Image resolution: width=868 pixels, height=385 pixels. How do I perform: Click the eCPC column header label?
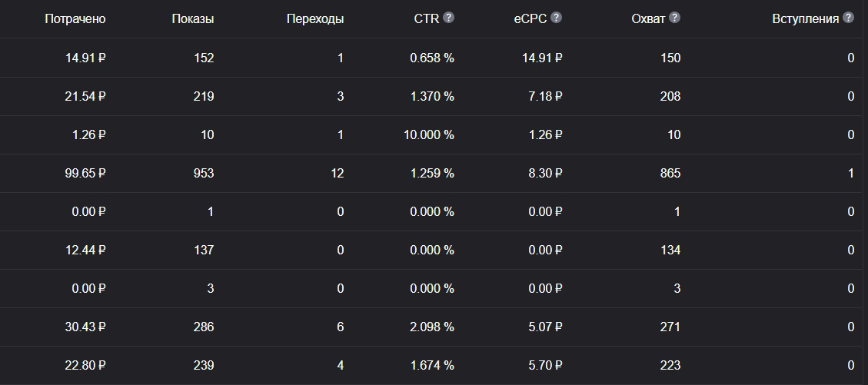click(530, 18)
